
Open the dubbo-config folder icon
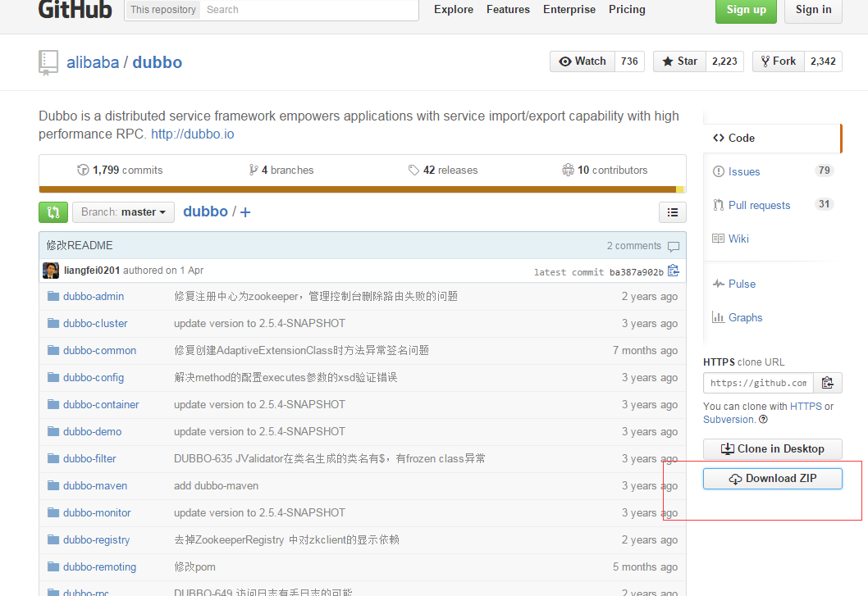53,377
